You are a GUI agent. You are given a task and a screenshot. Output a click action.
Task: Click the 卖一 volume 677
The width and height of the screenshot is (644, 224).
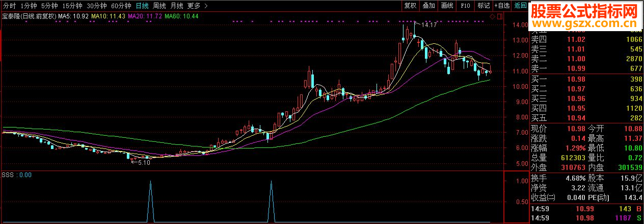[635, 69]
